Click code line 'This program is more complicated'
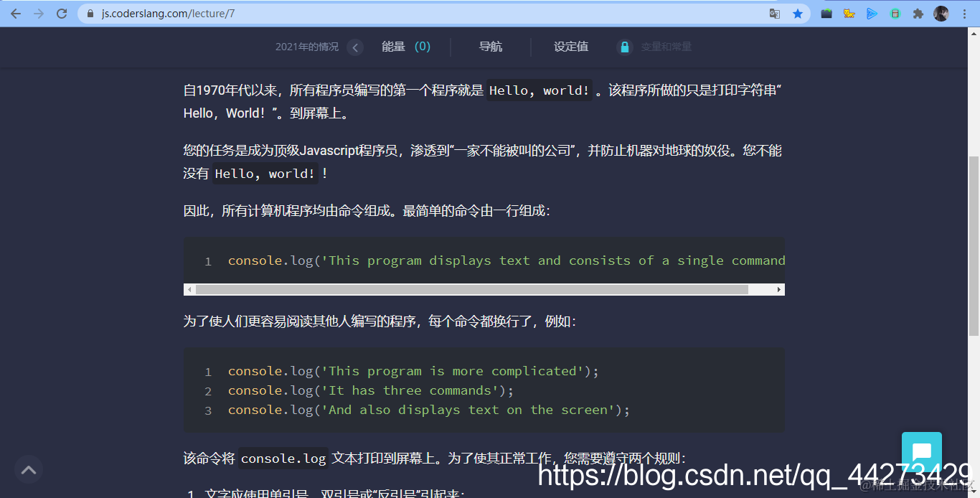Screen dimensions: 980x498 pos(413,371)
